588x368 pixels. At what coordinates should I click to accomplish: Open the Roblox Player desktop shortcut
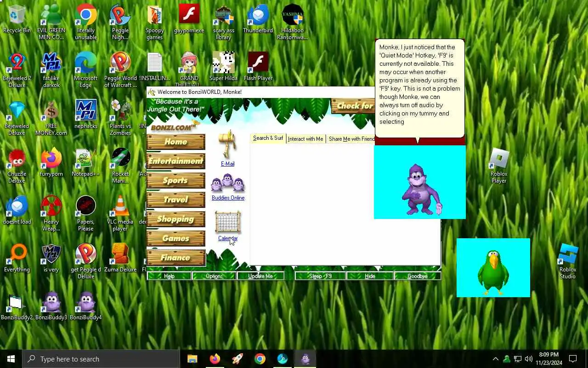(499, 166)
